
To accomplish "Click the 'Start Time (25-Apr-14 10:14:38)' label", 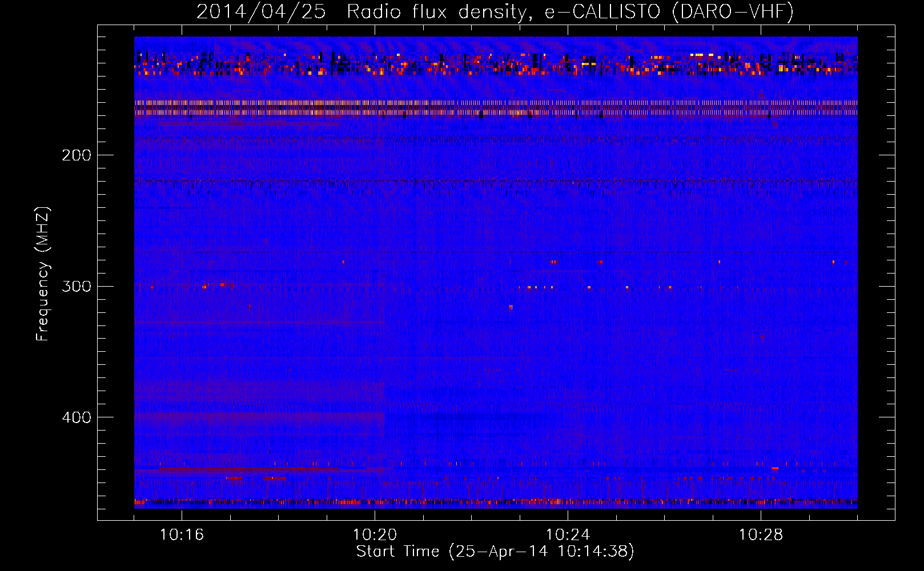I will 495,552.
